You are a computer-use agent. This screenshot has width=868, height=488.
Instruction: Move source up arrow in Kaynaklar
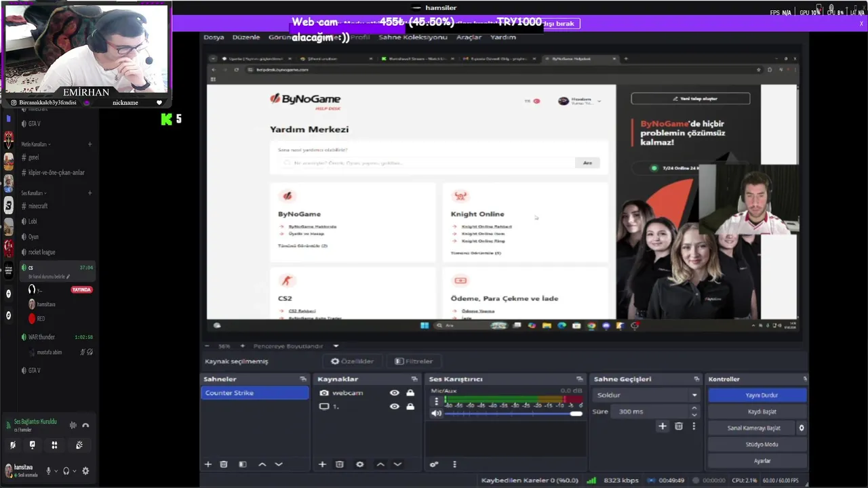[380, 464]
